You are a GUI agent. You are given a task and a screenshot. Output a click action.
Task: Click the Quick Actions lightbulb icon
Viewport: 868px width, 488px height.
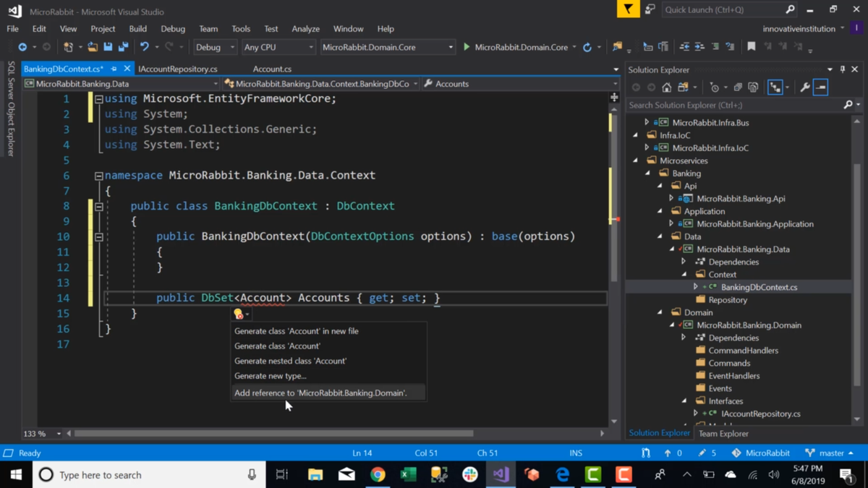(238, 314)
